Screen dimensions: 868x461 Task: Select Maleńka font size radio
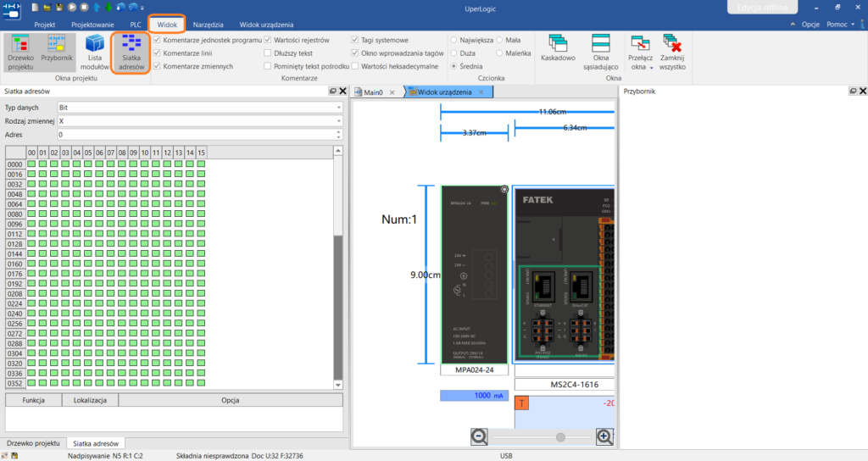click(x=499, y=53)
